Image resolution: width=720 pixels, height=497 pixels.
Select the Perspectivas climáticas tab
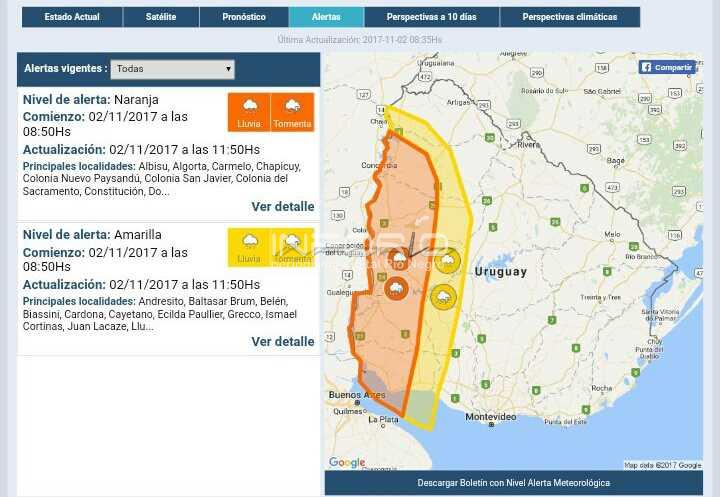(569, 17)
